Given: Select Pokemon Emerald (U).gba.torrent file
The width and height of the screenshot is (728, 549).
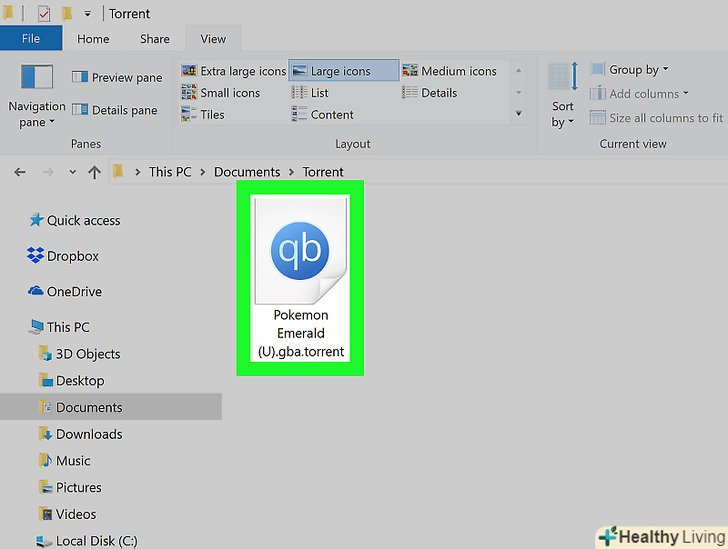Looking at the screenshot, I should tap(300, 278).
